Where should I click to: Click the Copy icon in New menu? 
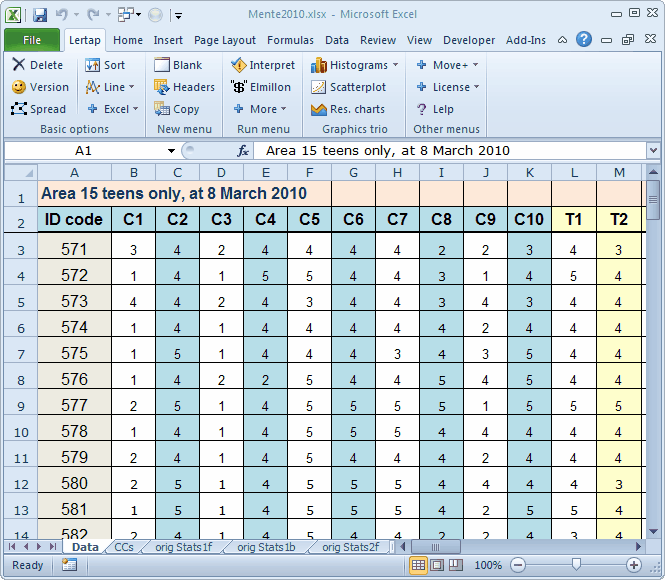(x=162, y=109)
